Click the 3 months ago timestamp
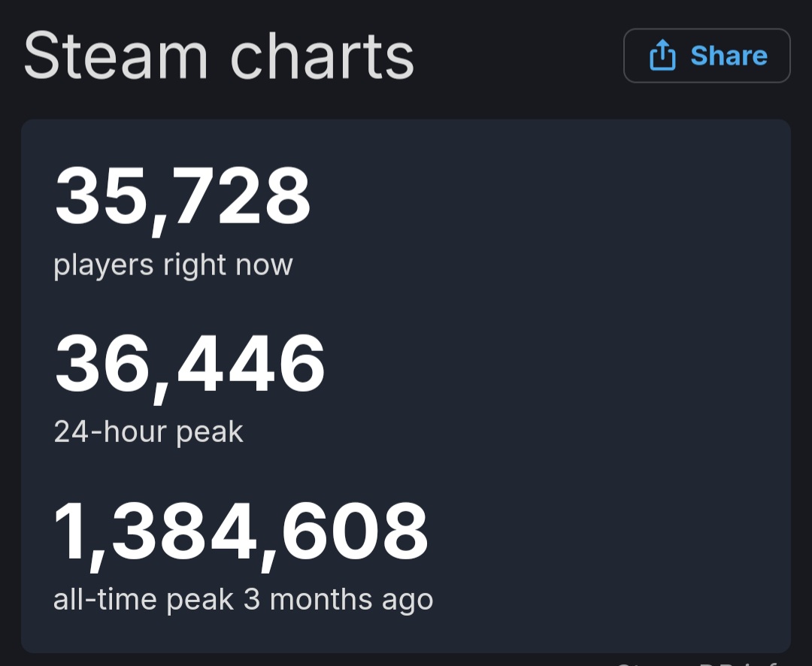Screen dimensions: 812x666 click(x=338, y=601)
